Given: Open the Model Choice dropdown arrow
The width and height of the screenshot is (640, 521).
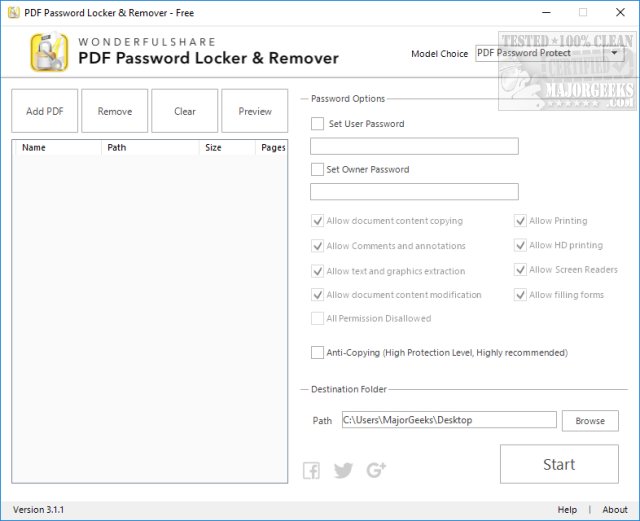Looking at the screenshot, I should tap(614, 53).
